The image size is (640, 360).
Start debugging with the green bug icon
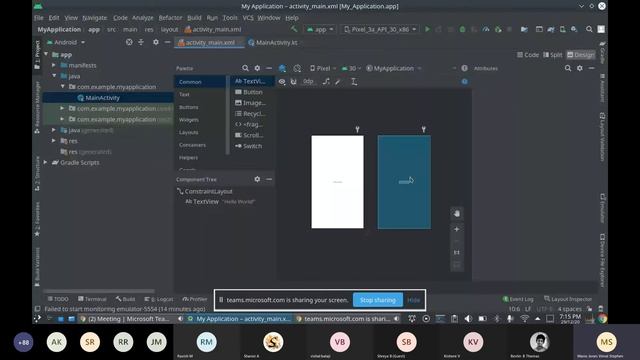click(x=462, y=29)
